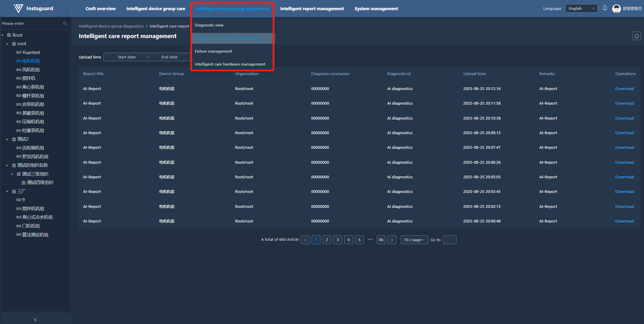Select Failure management menu item
Screen dimensions: 644x324
pyautogui.click(x=213, y=51)
